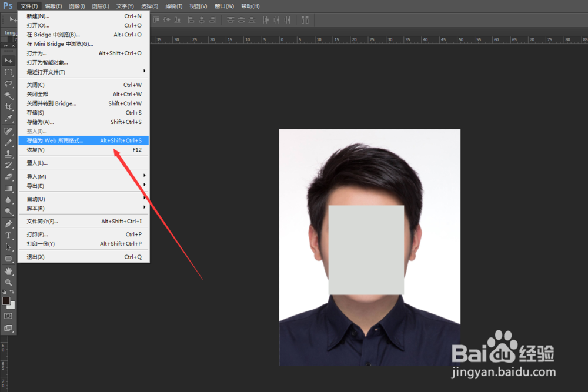Select the Gradient tool

point(8,189)
